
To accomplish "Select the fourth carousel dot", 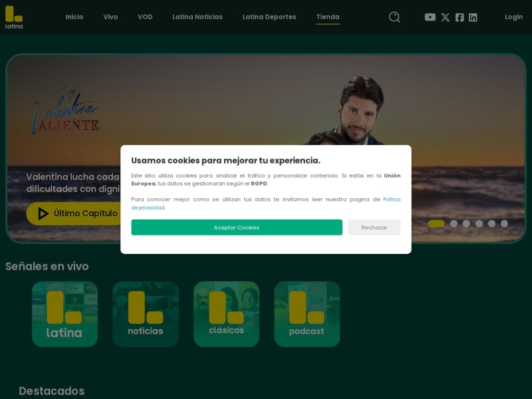I will pyautogui.click(x=479, y=223).
